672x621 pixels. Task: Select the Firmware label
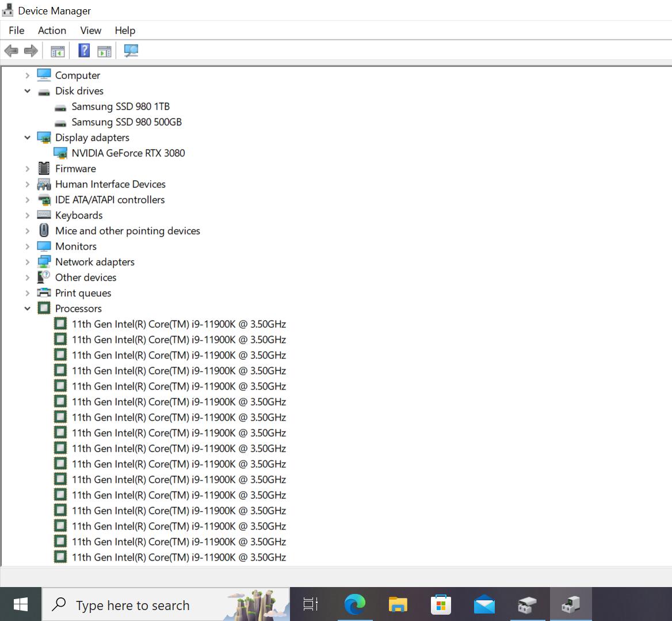75,169
